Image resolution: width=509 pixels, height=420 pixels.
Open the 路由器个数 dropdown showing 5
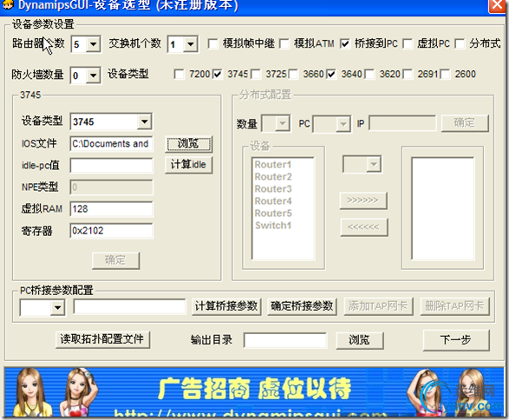(x=93, y=44)
